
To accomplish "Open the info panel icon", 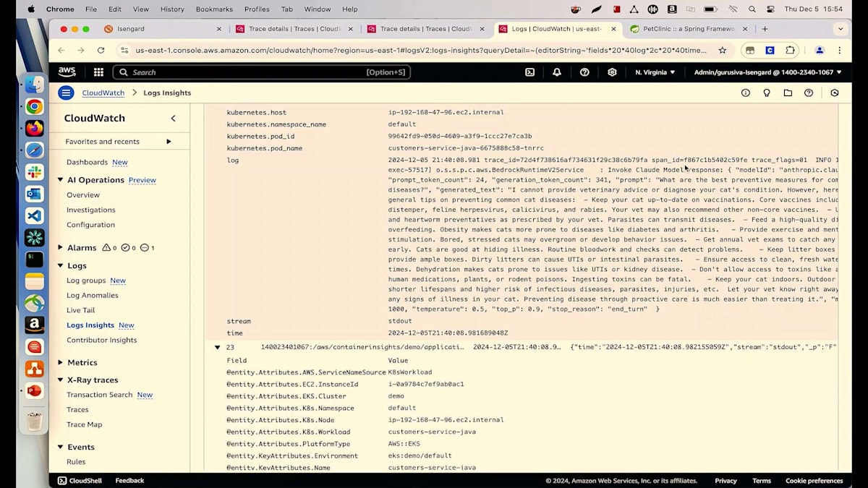I will click(x=746, y=93).
